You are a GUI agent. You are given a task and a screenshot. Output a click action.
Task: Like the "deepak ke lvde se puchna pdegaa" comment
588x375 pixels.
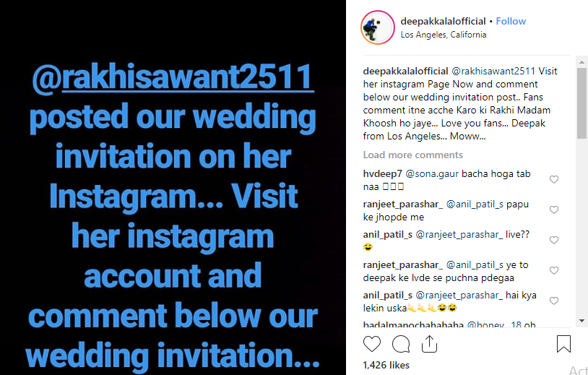tap(554, 271)
